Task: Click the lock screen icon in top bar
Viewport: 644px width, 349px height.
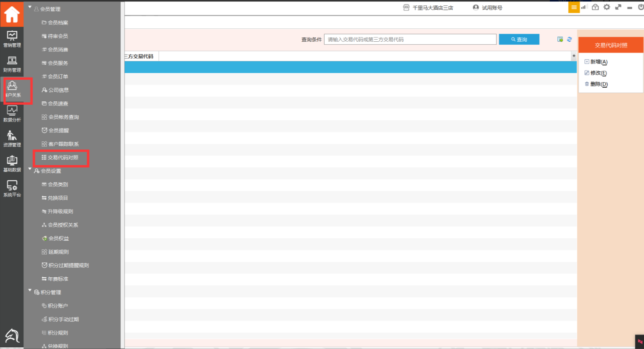Action: [595, 7]
